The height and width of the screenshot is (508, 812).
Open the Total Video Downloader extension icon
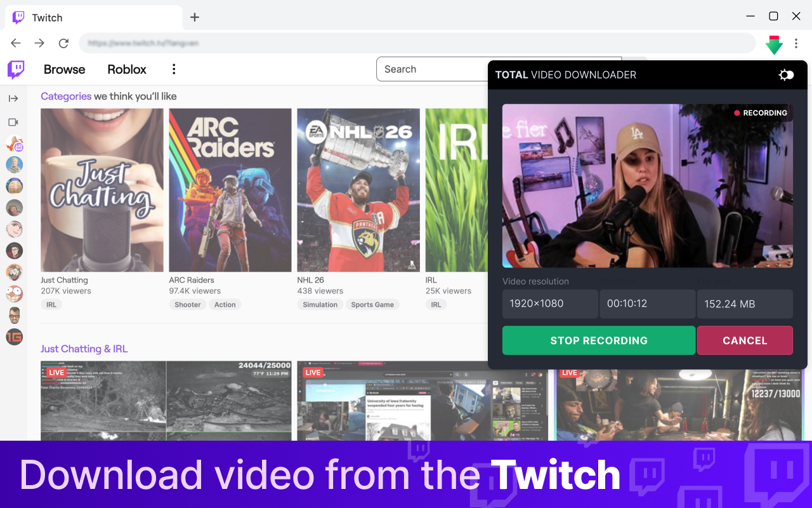[x=774, y=44]
